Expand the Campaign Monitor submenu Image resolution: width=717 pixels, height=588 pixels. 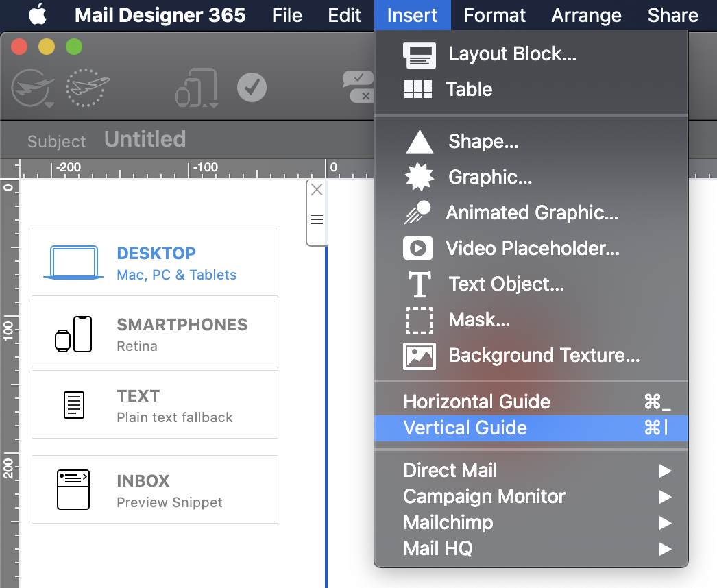pyautogui.click(x=531, y=497)
